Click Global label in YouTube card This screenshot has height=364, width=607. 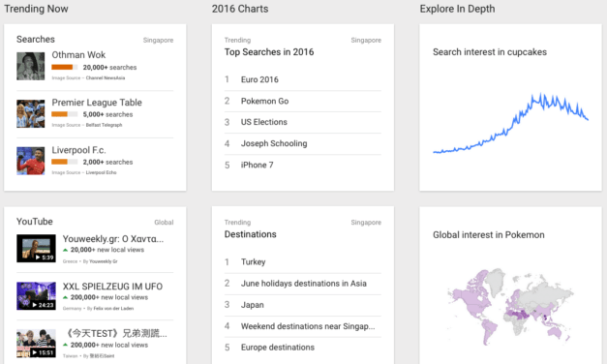tap(164, 223)
